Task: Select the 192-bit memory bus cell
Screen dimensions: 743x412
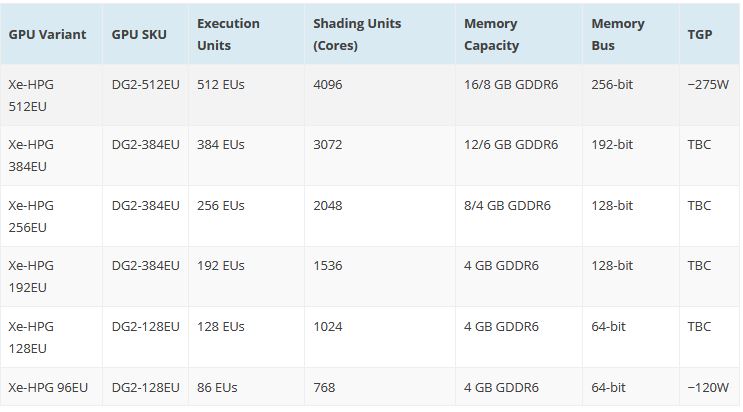Action: (612, 145)
